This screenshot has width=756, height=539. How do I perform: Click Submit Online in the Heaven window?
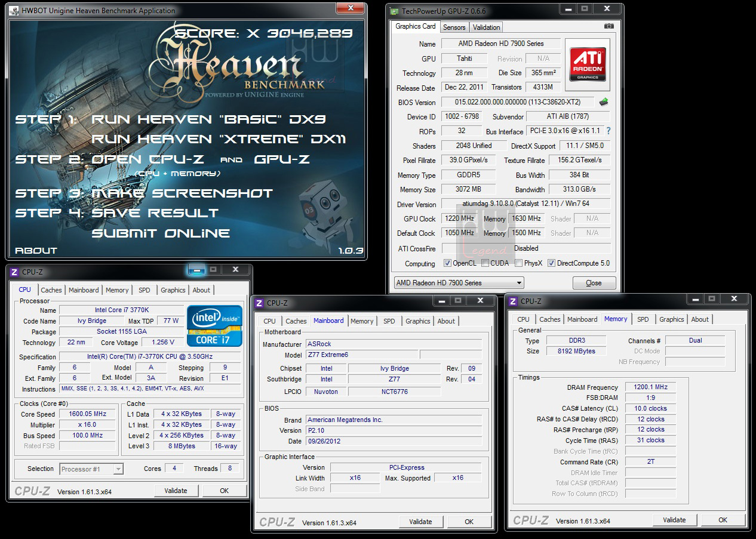tap(161, 233)
